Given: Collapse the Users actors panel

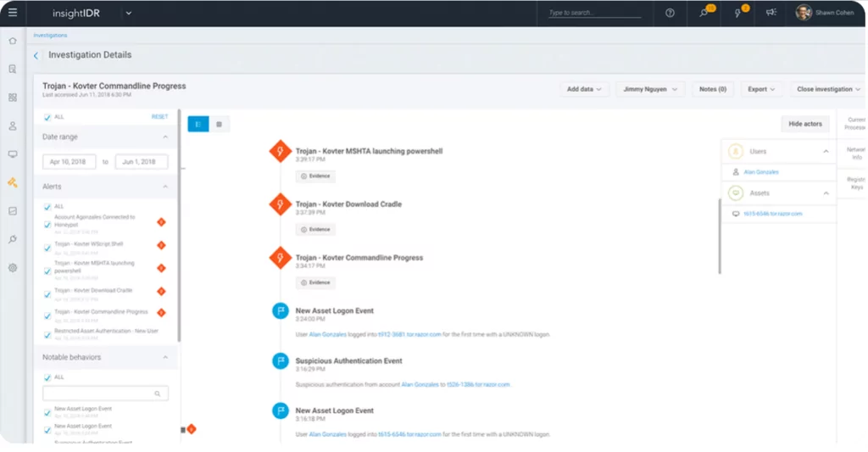Looking at the screenshot, I should [826, 151].
